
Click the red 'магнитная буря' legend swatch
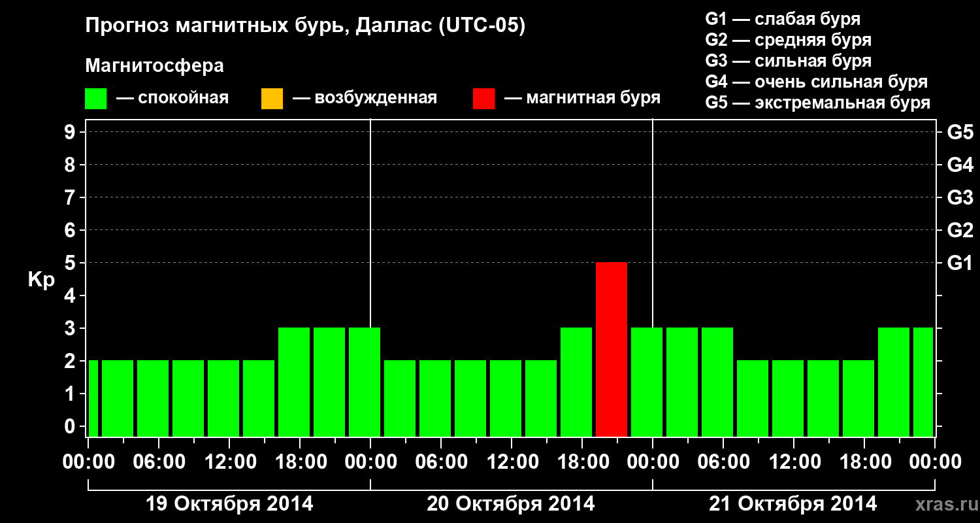(x=483, y=99)
